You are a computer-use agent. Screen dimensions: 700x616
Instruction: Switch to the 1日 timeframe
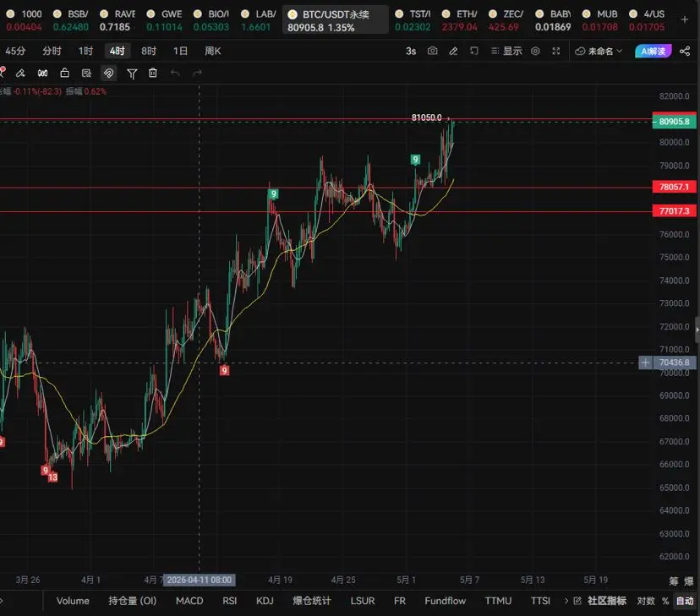point(180,51)
